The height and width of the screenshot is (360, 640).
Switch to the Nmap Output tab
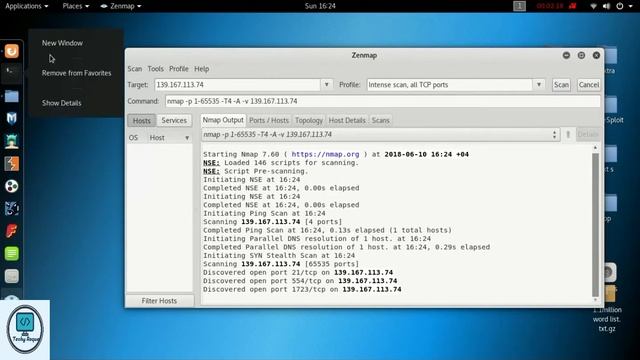coord(223,120)
